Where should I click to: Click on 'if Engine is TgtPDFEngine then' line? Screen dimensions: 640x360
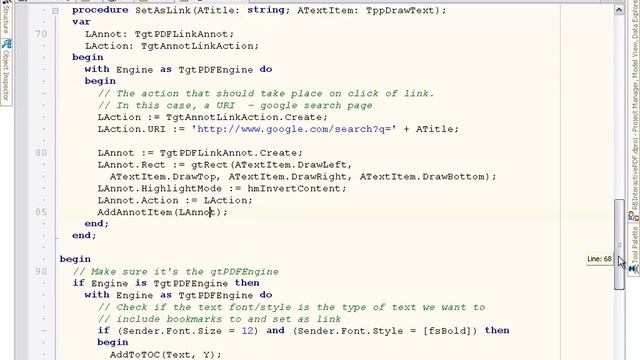click(x=166, y=283)
